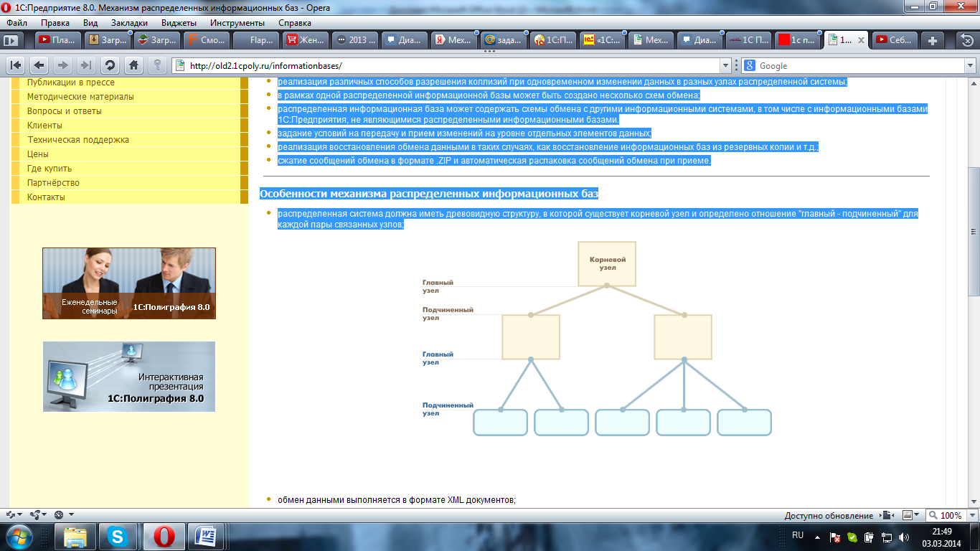Click the Корневой узел box in diagram
980x551 pixels.
pyautogui.click(x=607, y=263)
